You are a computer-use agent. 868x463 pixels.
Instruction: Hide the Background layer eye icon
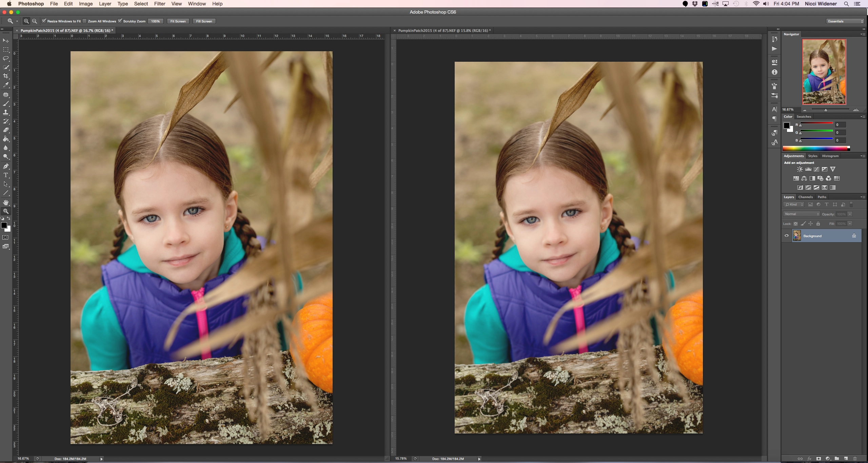click(787, 236)
